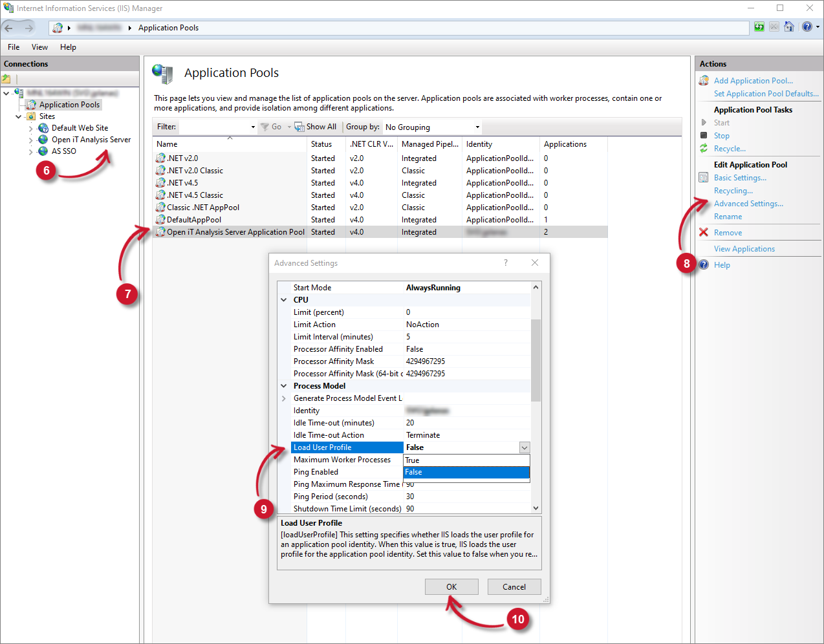Click the Advanced Settings action link
This screenshot has height=644, width=824.
tap(748, 204)
